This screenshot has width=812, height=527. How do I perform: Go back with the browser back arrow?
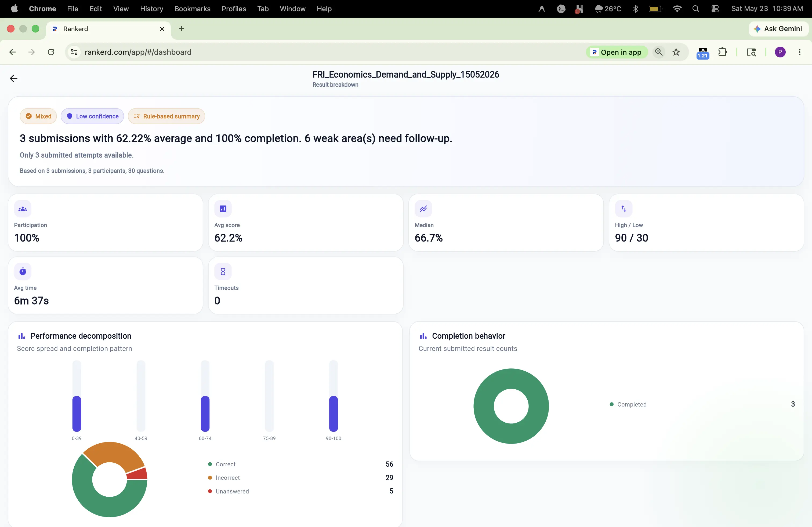(x=12, y=52)
